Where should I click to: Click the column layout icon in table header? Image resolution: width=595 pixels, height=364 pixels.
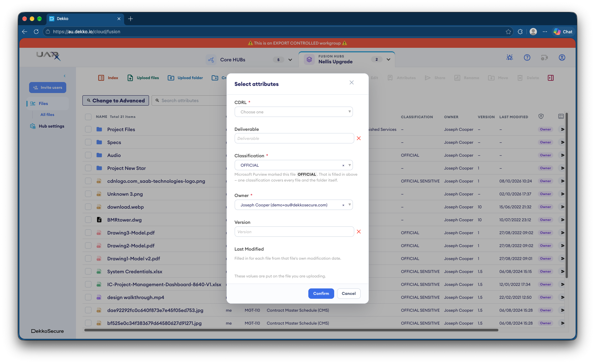(x=561, y=116)
